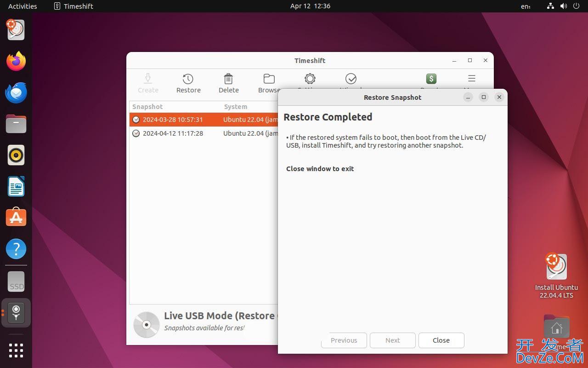Minimize the Restore Snapshot dialog
The image size is (588, 368).
point(468,97)
